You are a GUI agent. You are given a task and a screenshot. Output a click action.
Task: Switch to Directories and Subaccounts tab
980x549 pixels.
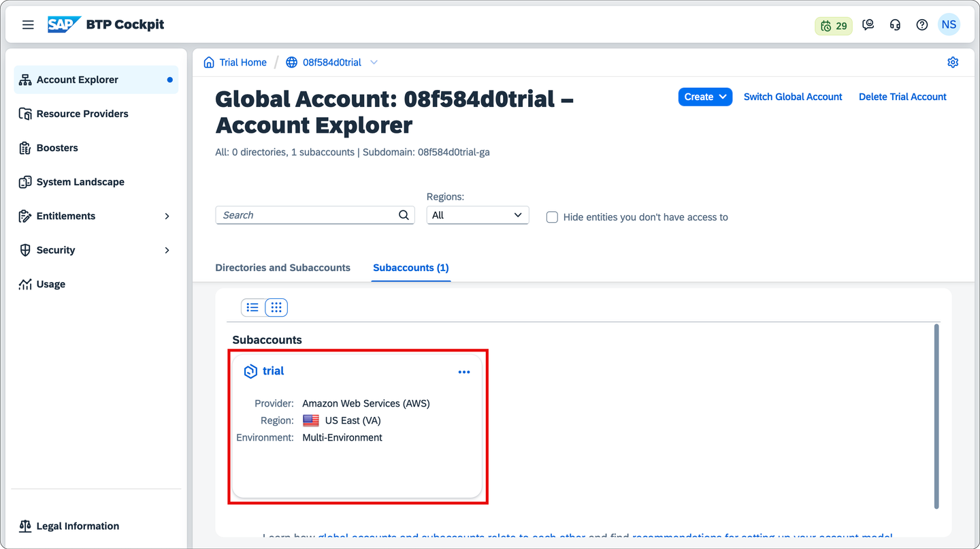282,268
